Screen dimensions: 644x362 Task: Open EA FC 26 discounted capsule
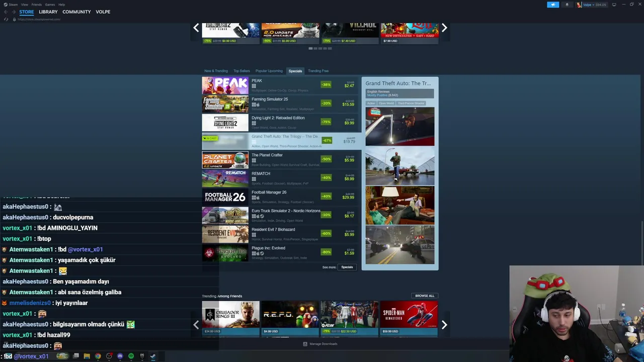(350, 318)
